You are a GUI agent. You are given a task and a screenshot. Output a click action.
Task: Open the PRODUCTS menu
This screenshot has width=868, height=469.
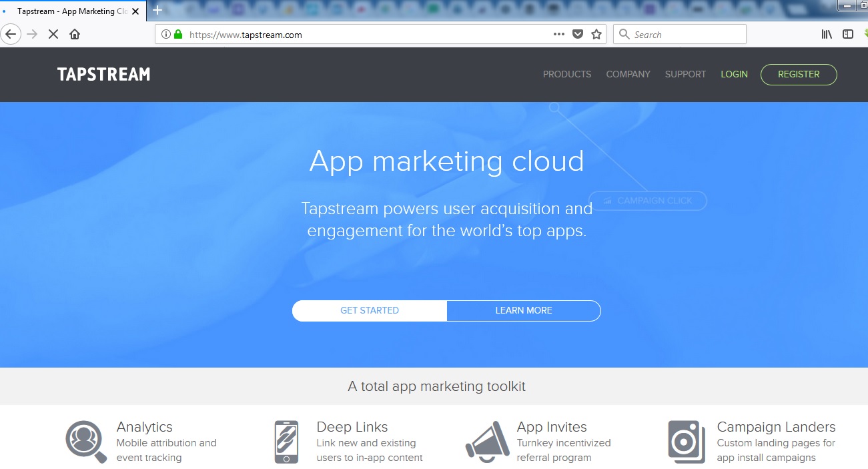(x=567, y=74)
